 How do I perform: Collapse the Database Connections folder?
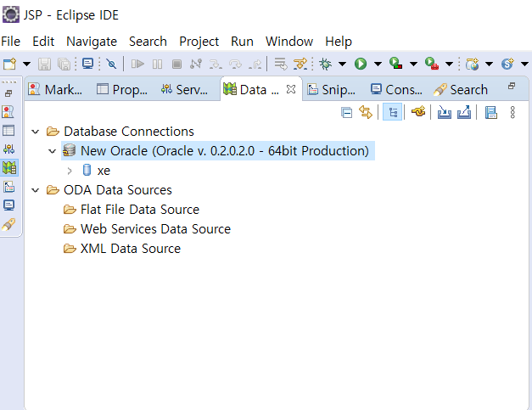click(36, 132)
